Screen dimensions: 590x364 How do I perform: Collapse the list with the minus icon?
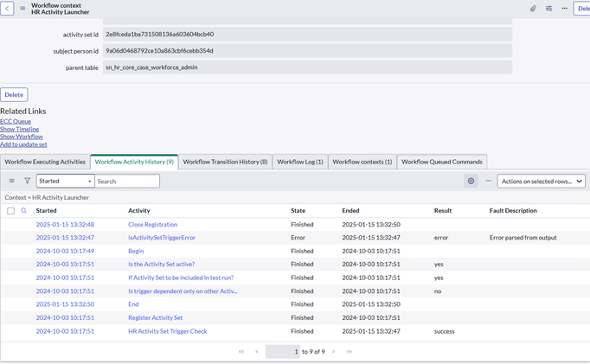click(488, 181)
